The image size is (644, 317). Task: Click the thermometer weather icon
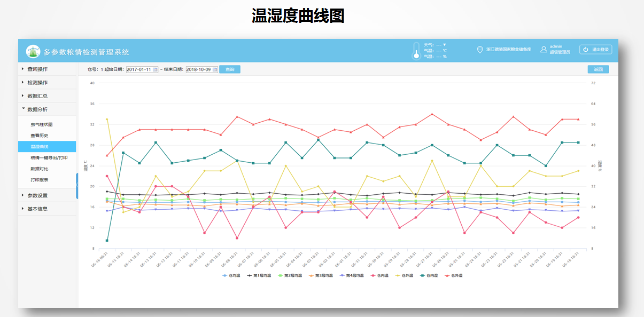(416, 51)
